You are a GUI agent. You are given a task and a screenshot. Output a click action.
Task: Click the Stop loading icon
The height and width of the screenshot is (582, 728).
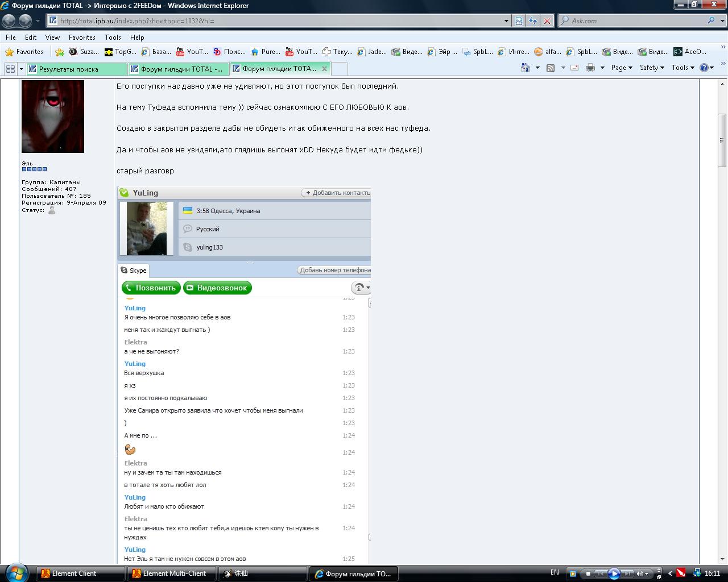coord(547,21)
